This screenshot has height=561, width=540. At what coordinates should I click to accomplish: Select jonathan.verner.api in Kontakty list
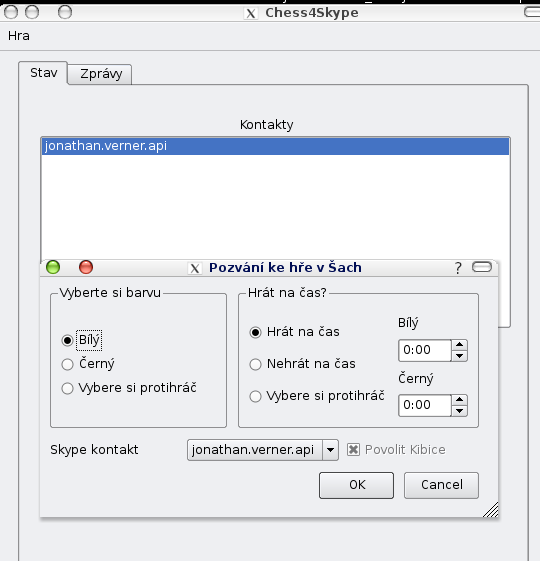(275, 146)
